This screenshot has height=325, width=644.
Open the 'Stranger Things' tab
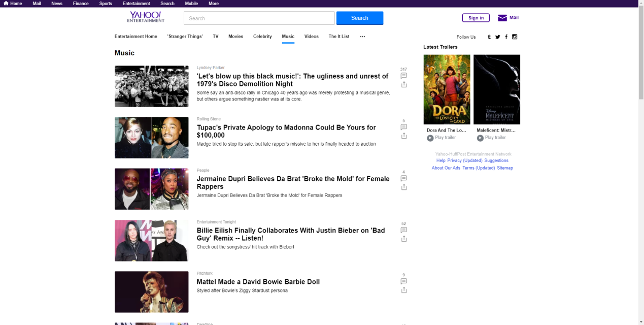click(x=185, y=37)
